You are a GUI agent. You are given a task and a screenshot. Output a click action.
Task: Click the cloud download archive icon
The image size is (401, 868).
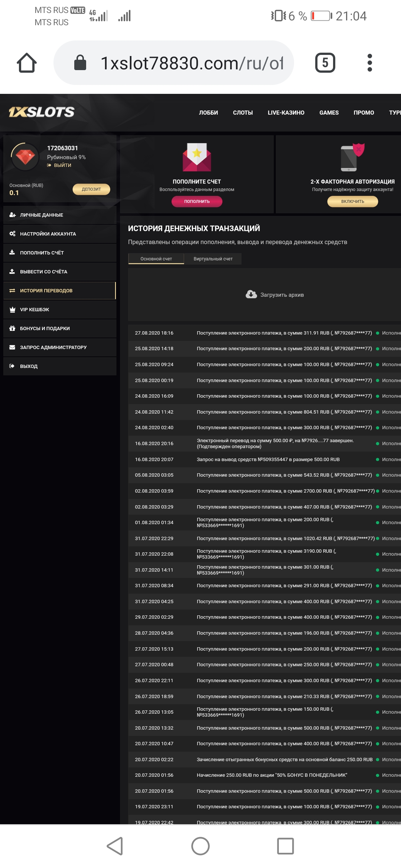tap(251, 295)
